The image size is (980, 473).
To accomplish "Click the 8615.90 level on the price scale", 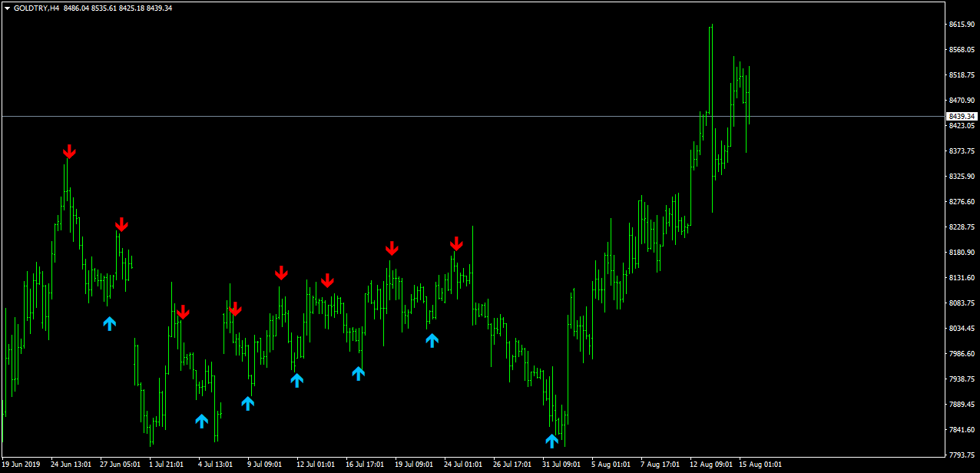I will (962, 25).
